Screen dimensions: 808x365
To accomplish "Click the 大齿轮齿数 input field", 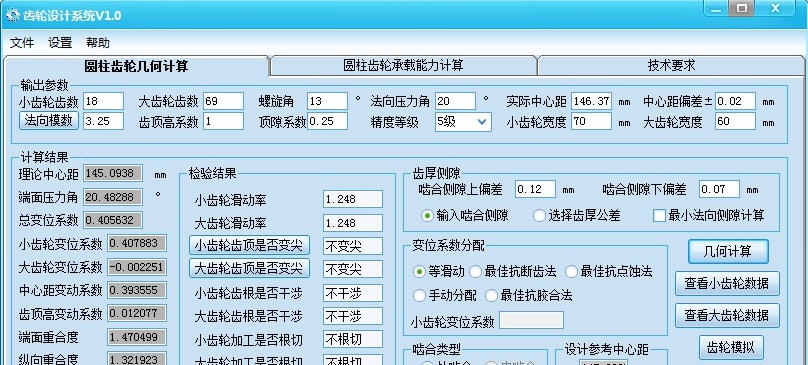I will 224,101.
